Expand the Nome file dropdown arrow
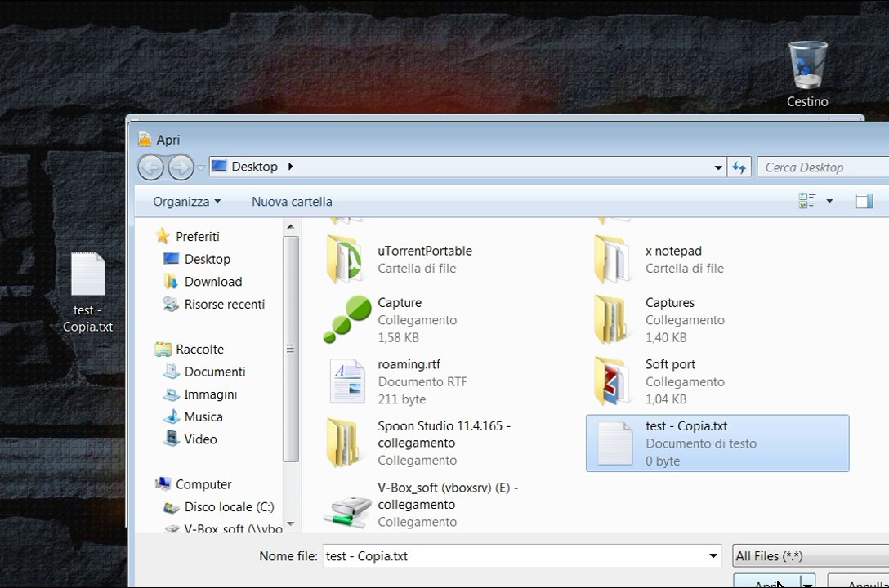The width and height of the screenshot is (889, 588). tap(713, 555)
